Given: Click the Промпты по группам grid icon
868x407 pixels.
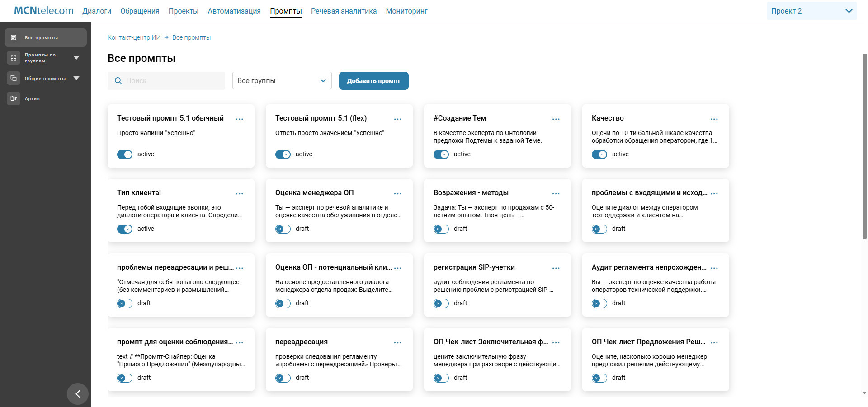Looking at the screenshot, I should (x=14, y=58).
